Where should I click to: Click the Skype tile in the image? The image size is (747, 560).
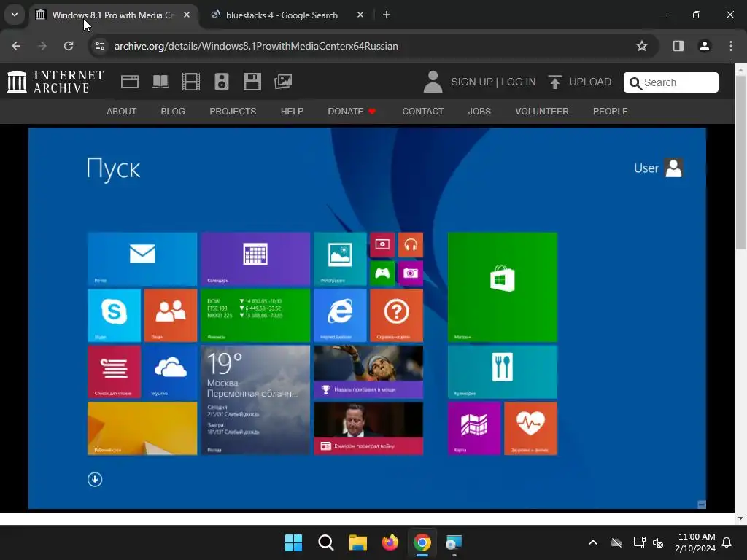pyautogui.click(x=114, y=315)
